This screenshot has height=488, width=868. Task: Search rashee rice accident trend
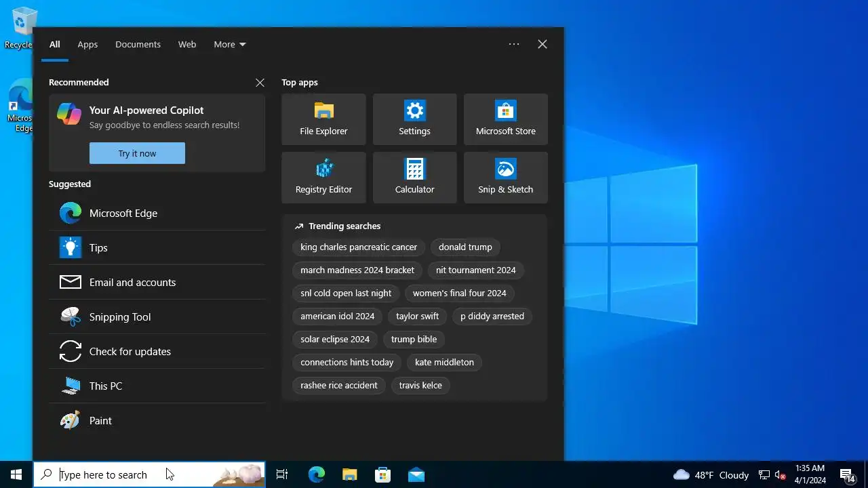[x=339, y=385]
